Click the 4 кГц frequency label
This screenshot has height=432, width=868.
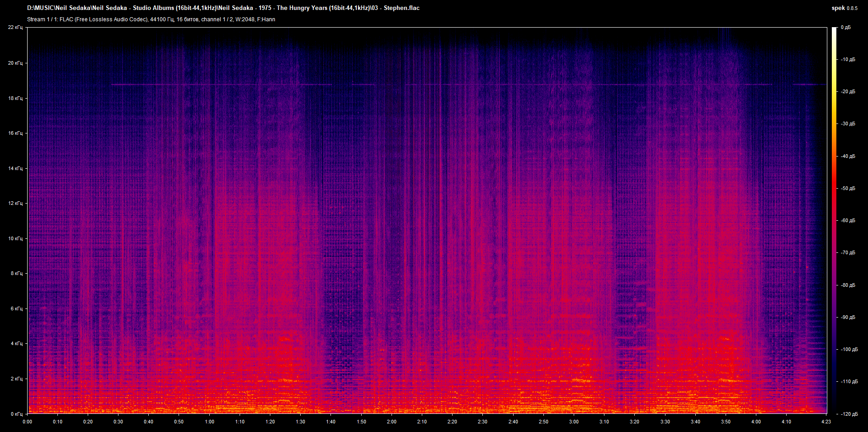click(17, 343)
